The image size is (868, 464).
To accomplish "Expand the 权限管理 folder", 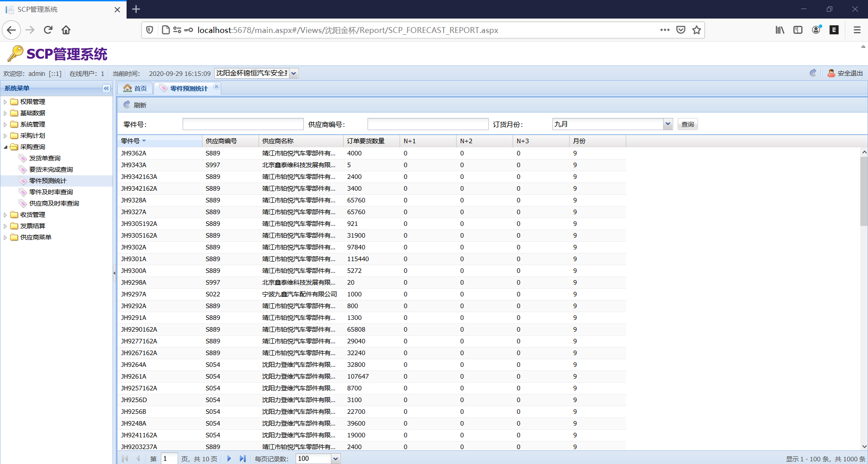I will click(5, 102).
